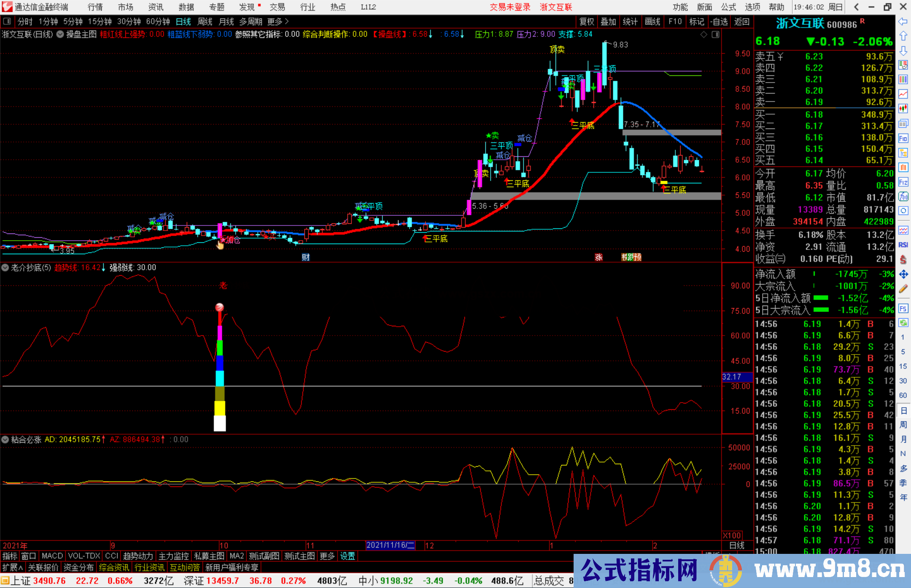Expand the 更多 periods dropdown
This screenshot has width=911, height=588.
click(x=278, y=21)
